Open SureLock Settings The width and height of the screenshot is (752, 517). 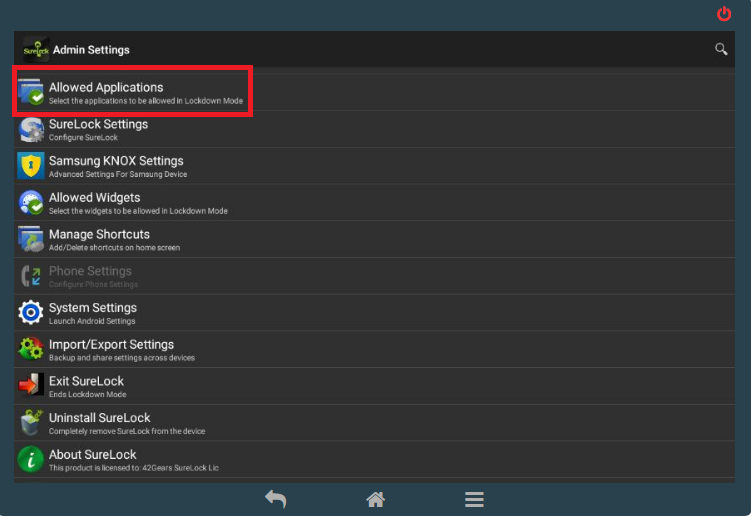374,129
